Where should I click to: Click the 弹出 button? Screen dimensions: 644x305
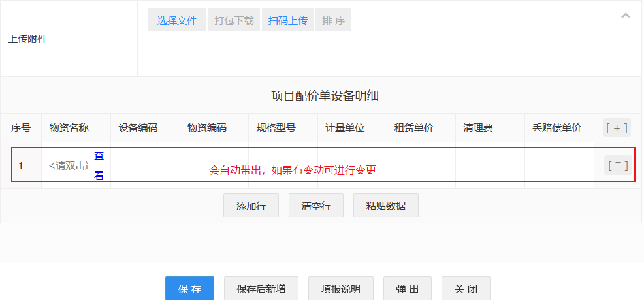408,289
